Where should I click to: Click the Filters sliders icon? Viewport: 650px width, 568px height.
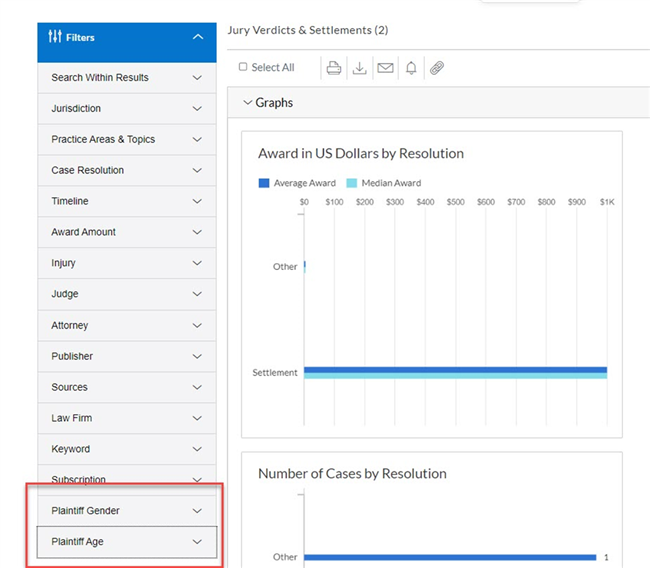pyautogui.click(x=55, y=36)
